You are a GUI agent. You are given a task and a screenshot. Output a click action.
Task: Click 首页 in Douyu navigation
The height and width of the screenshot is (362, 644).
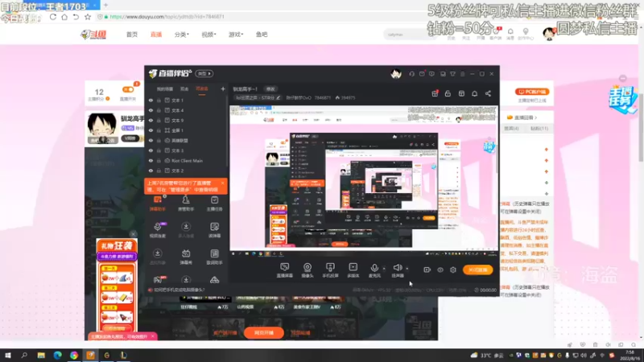[132, 35]
